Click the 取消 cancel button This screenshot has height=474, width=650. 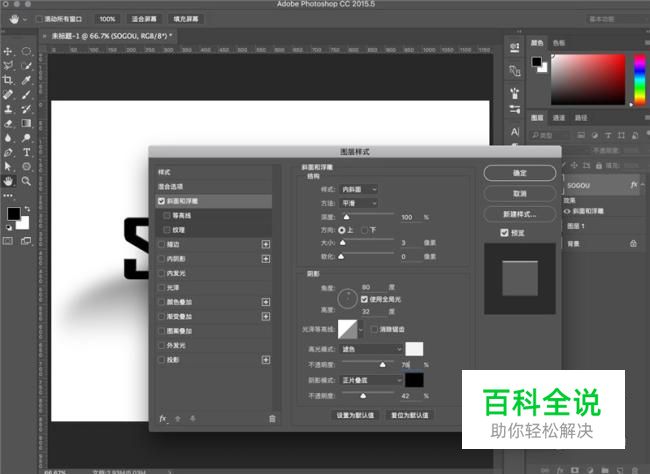519,194
